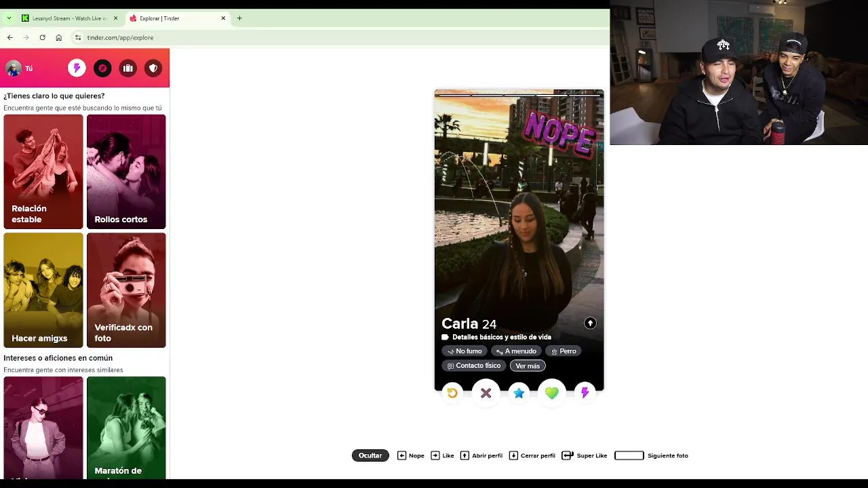Click the Tinder Boost lightning icon in header

pos(77,68)
